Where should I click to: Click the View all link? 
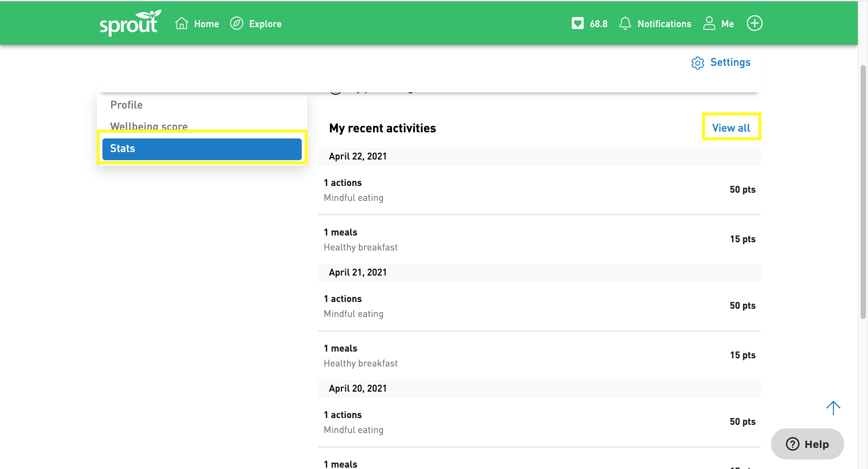[x=731, y=127]
